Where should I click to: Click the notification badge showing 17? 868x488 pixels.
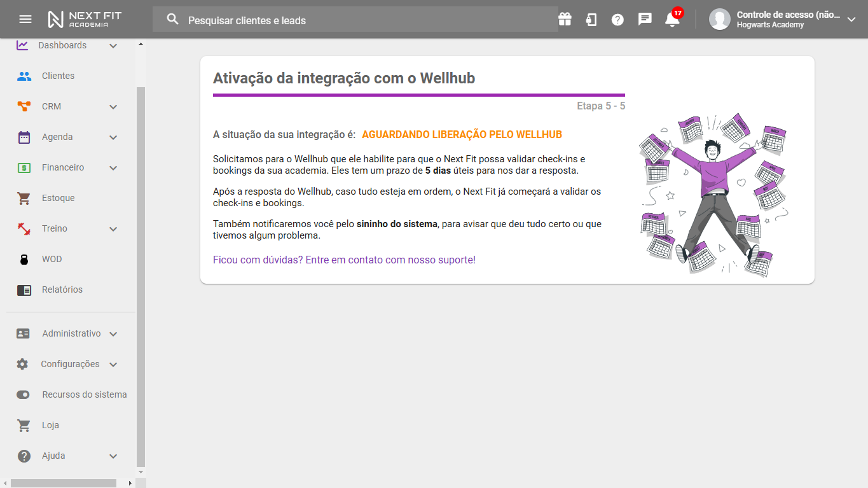click(678, 13)
